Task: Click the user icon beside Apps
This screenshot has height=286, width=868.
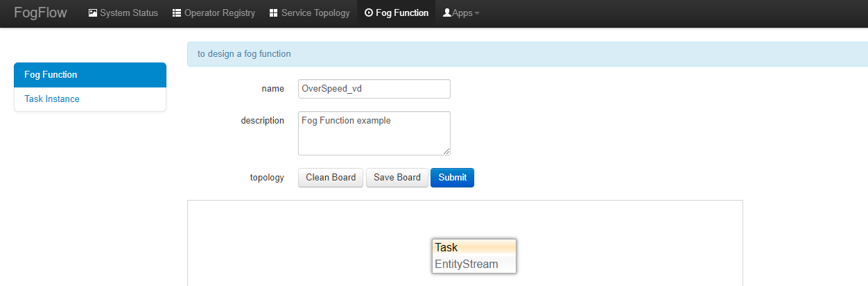Action: (447, 13)
